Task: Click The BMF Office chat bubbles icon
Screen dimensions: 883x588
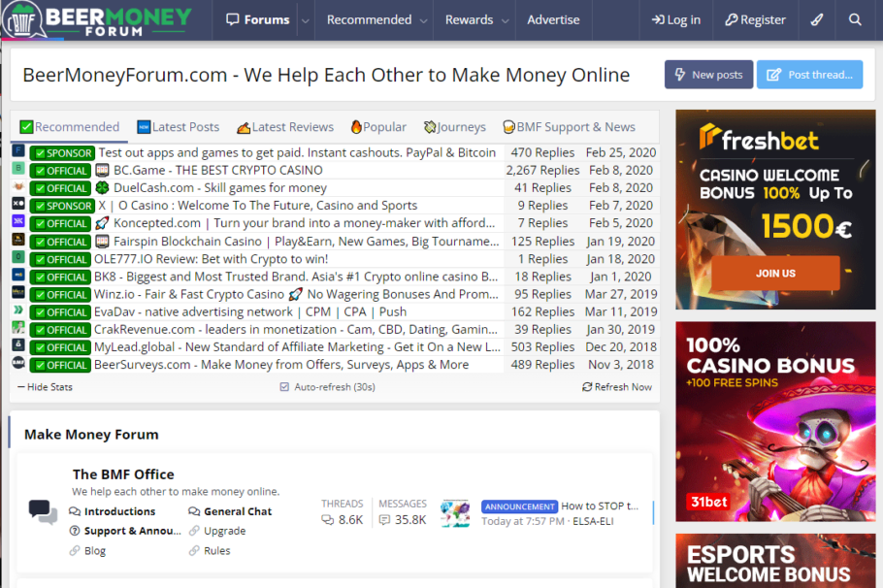Action: click(x=43, y=512)
